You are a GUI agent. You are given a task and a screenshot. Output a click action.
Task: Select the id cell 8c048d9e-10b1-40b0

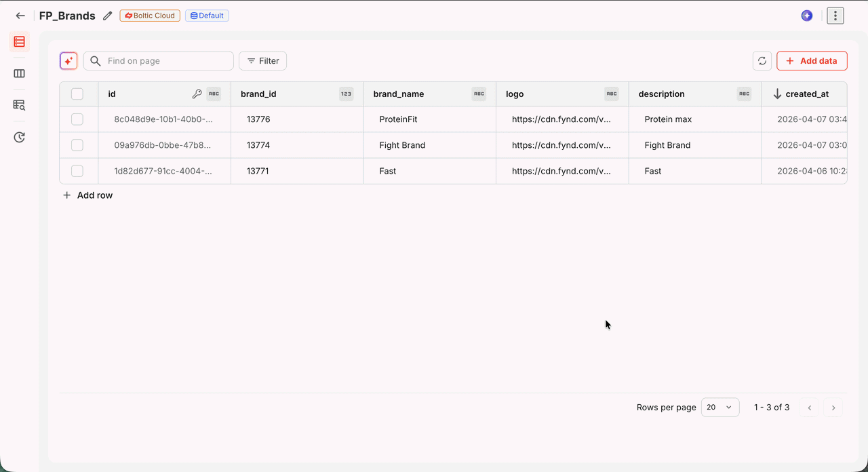click(x=165, y=119)
